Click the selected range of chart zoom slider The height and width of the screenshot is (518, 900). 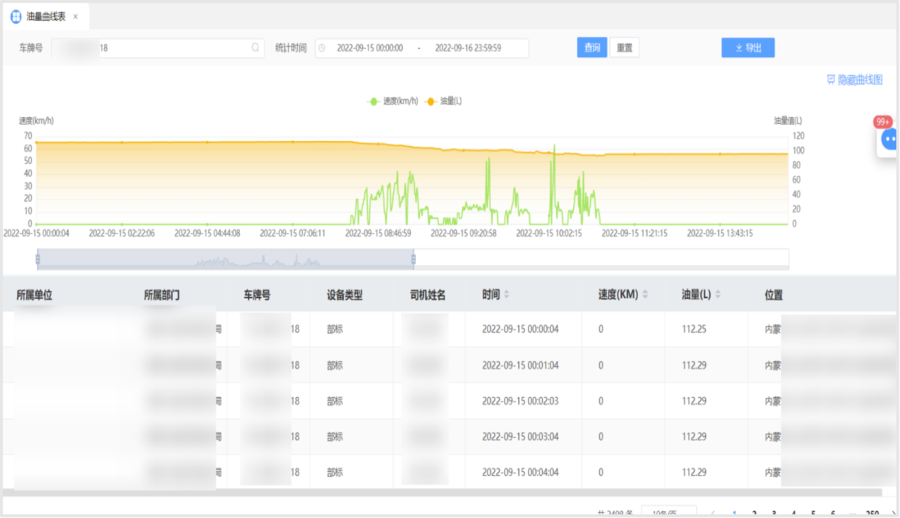pyautogui.click(x=226, y=259)
